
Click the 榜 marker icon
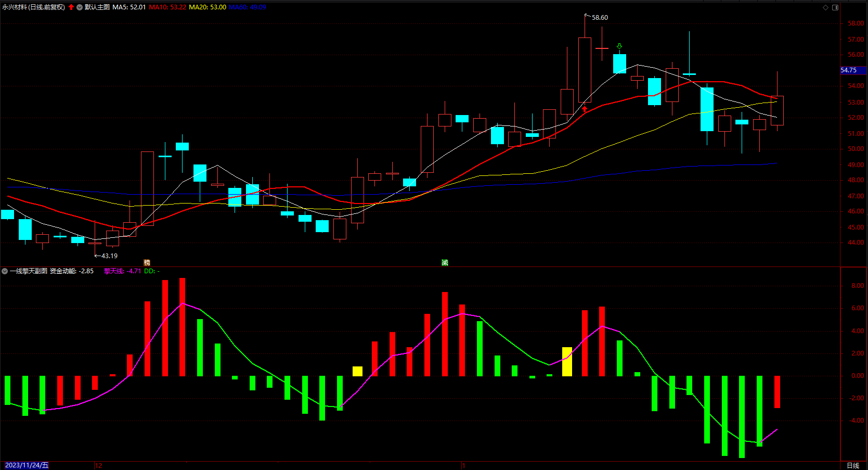point(147,262)
